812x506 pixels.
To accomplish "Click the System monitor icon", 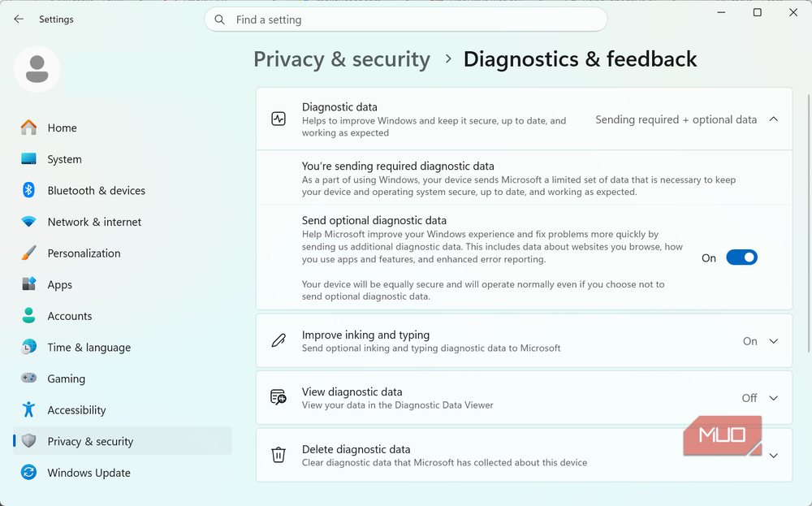I will click(29, 159).
